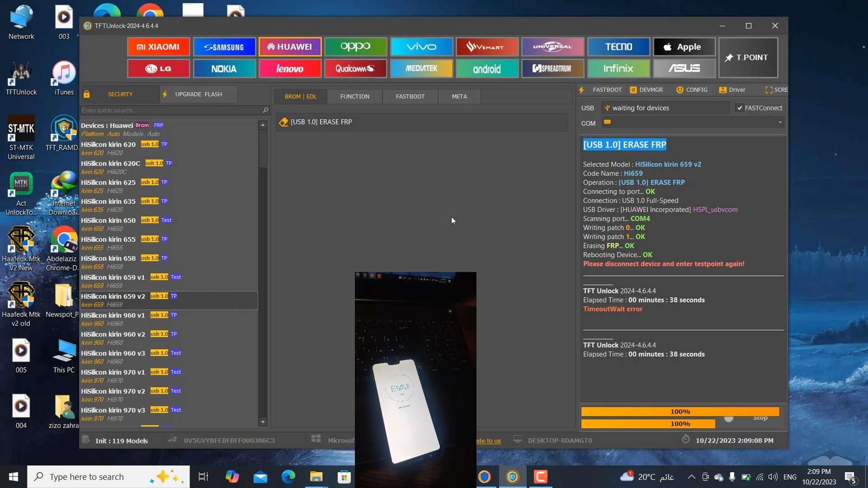
Task: Open the CONFIG settings
Action: pos(692,90)
